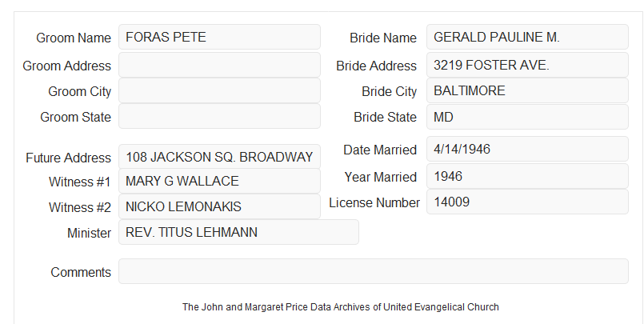Click the empty Groom State field

[219, 116]
